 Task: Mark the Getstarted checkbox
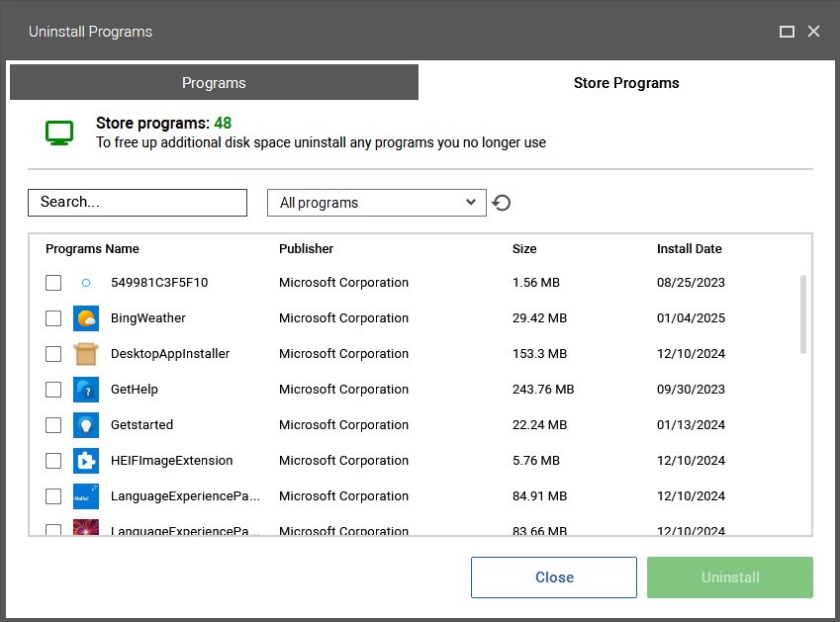tap(53, 425)
